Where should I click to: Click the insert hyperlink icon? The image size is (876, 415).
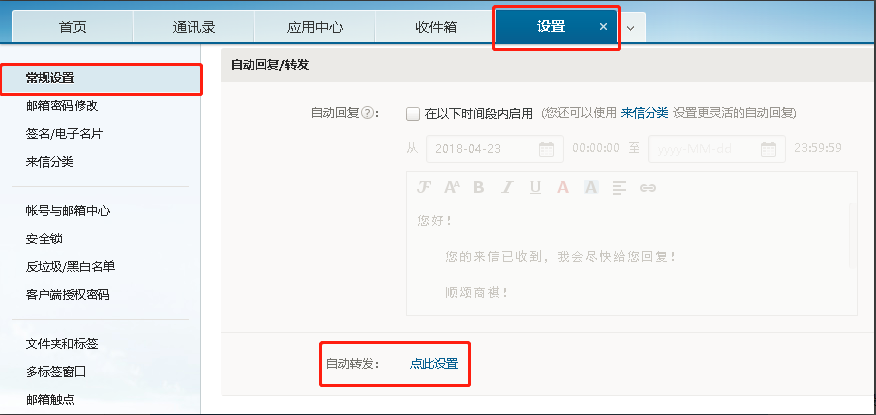pos(647,187)
